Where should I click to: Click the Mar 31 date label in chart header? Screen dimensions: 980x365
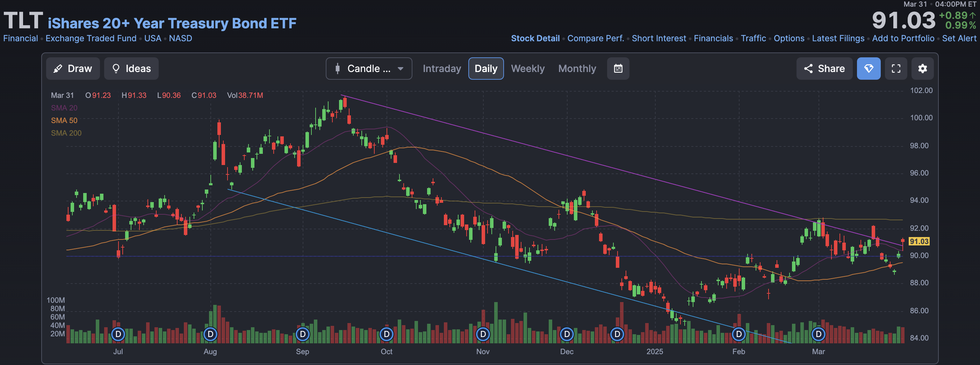(63, 95)
